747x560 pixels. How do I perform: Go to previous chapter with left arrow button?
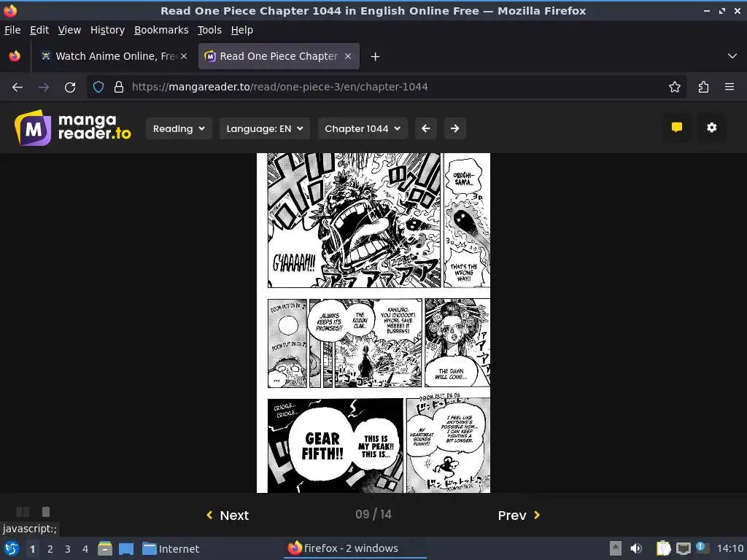[x=426, y=128]
